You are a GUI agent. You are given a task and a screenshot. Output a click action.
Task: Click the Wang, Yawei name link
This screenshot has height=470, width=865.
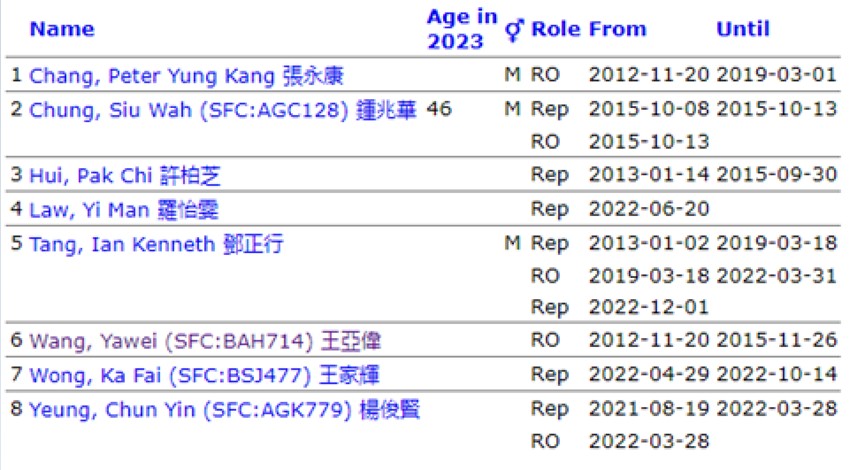(205, 342)
